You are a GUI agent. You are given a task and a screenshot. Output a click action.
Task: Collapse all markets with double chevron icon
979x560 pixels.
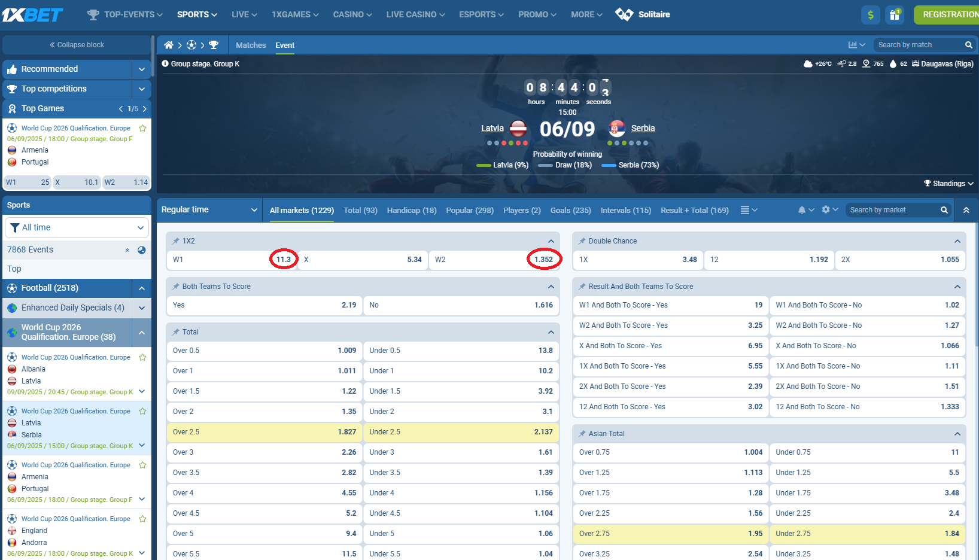pyautogui.click(x=966, y=210)
